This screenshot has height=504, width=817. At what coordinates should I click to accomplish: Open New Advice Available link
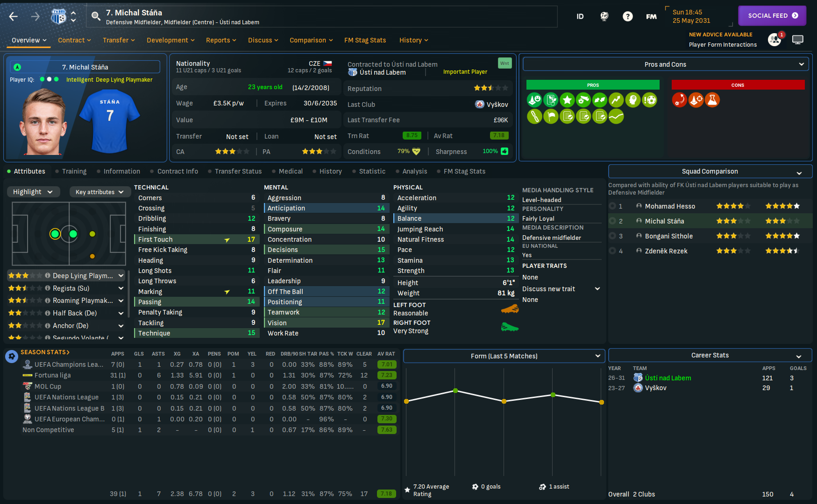coord(721,35)
